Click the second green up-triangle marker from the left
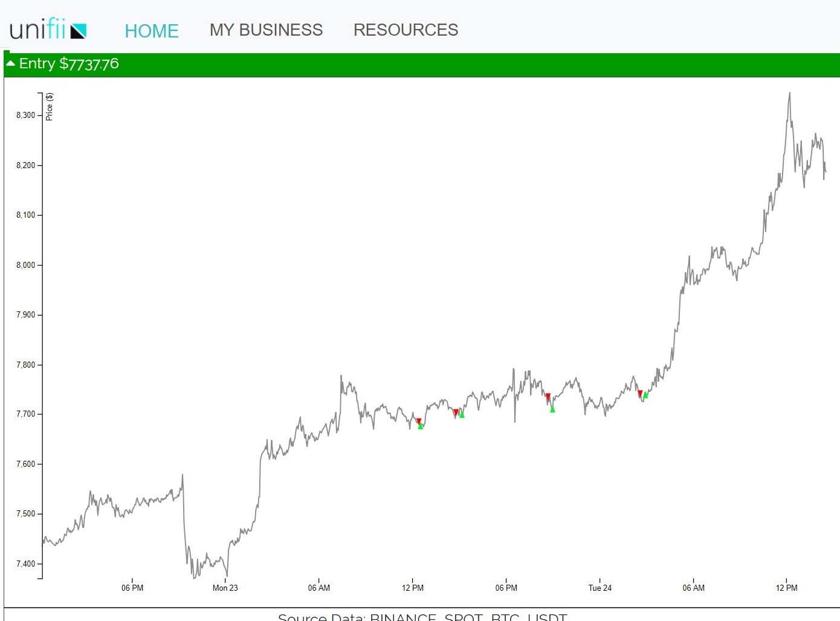 tap(462, 415)
